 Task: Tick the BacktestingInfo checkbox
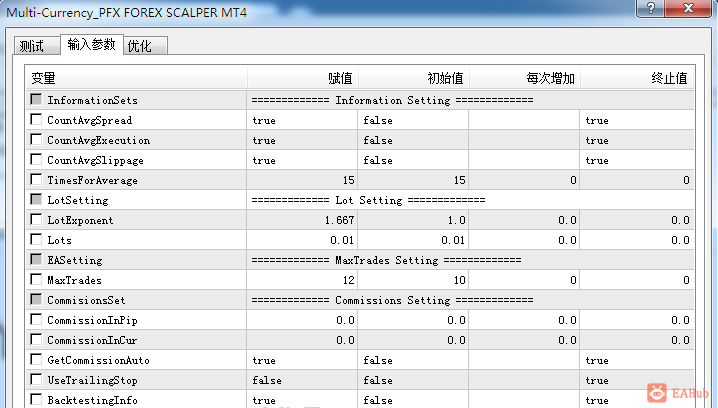tap(36, 399)
